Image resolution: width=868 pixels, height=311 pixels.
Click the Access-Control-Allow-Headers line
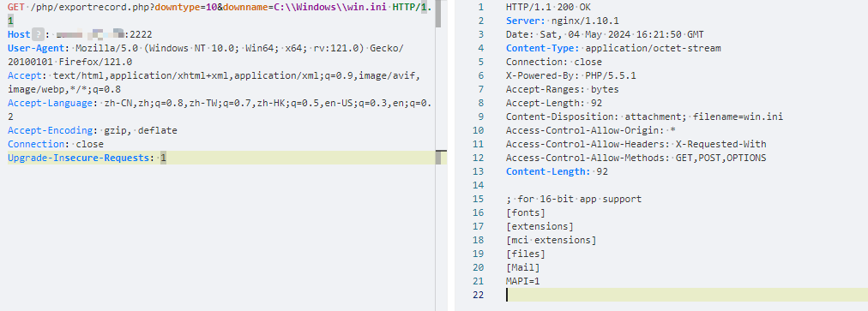636,144
